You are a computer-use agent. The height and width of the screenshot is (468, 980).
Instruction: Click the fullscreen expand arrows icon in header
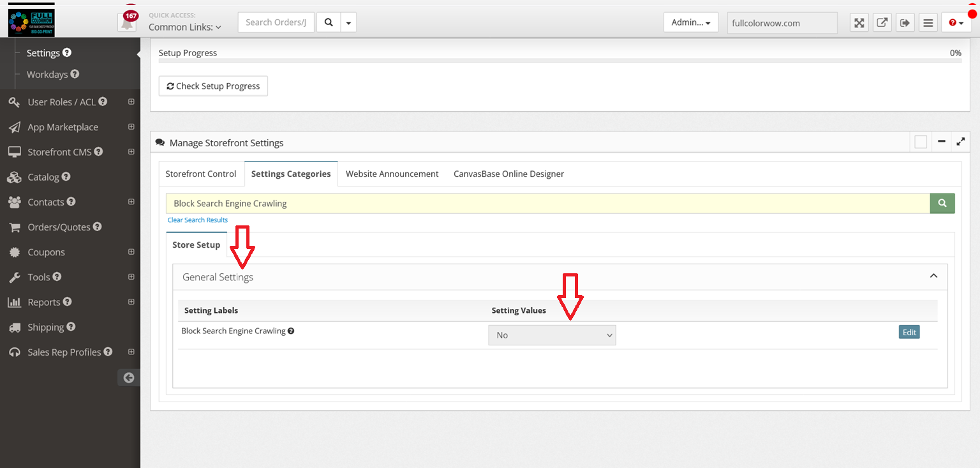859,23
